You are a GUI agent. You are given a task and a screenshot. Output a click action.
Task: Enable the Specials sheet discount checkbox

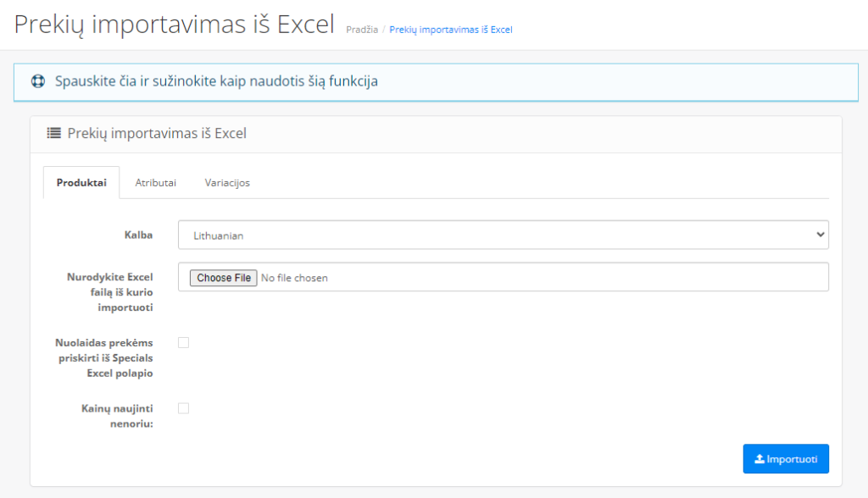[x=183, y=342]
